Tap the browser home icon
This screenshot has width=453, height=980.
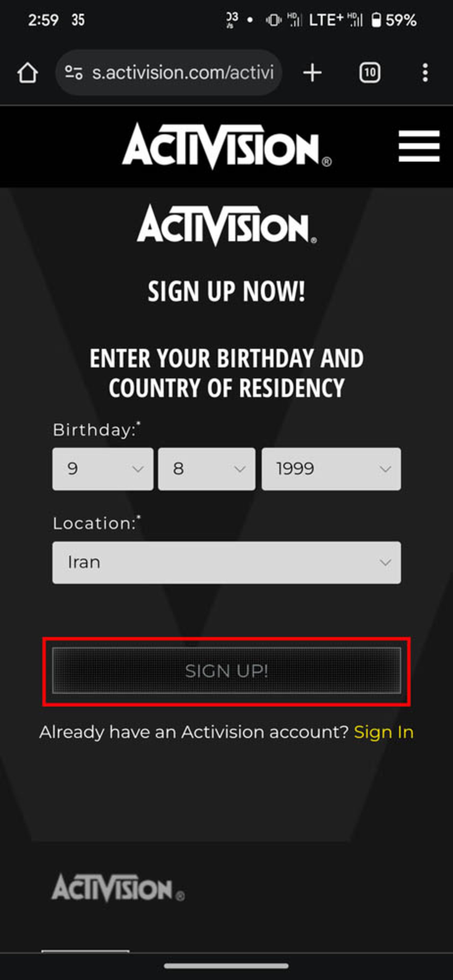tap(27, 72)
